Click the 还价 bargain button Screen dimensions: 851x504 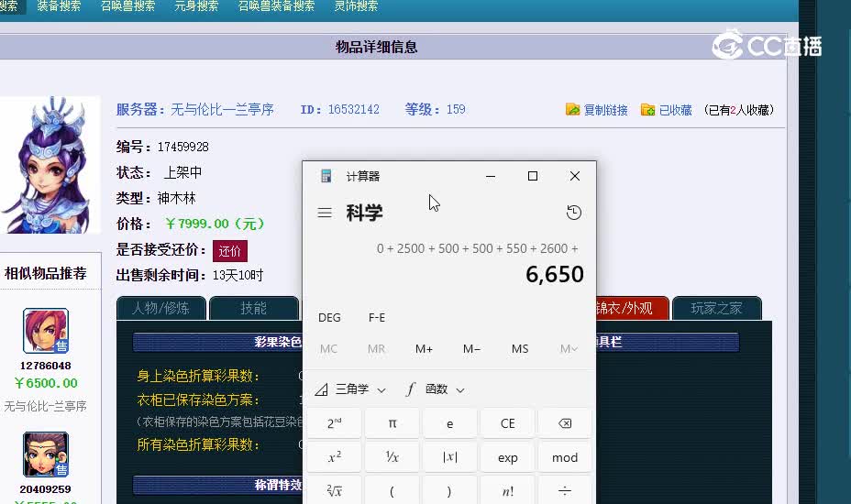[x=229, y=251]
